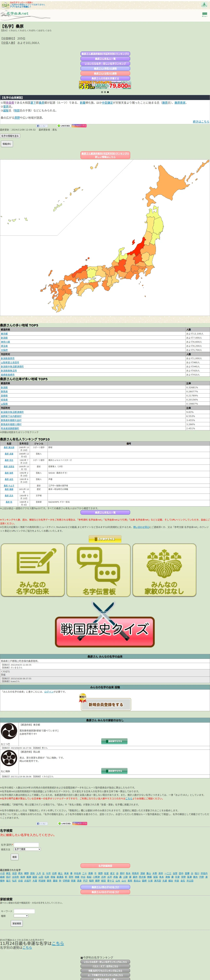
Task: Click the crest キーワード input field
Action: (24, 911)
